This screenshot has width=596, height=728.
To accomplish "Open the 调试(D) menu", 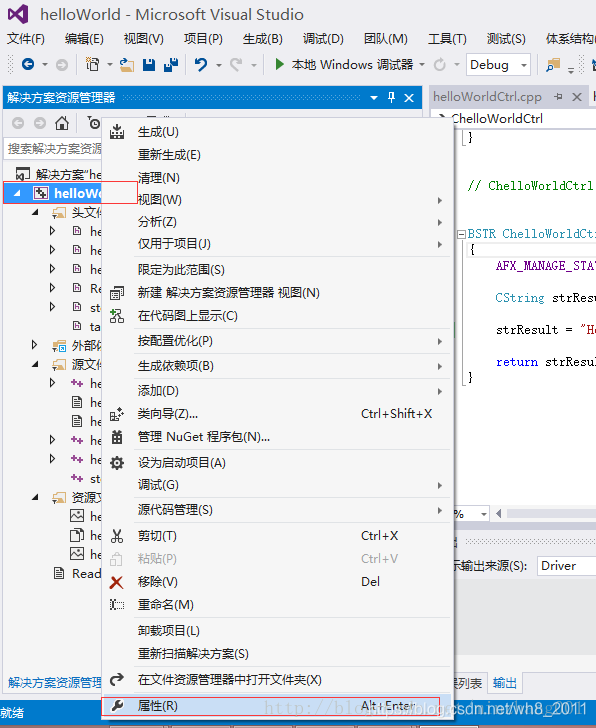I will click(323, 39).
